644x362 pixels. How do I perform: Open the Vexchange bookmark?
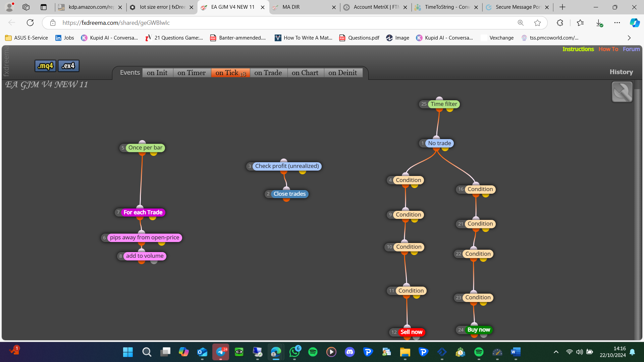(x=497, y=38)
